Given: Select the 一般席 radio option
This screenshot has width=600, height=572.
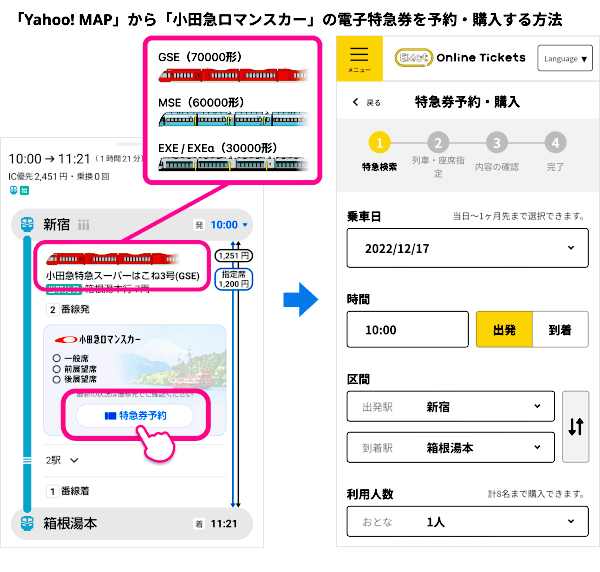Looking at the screenshot, I should tap(57, 358).
